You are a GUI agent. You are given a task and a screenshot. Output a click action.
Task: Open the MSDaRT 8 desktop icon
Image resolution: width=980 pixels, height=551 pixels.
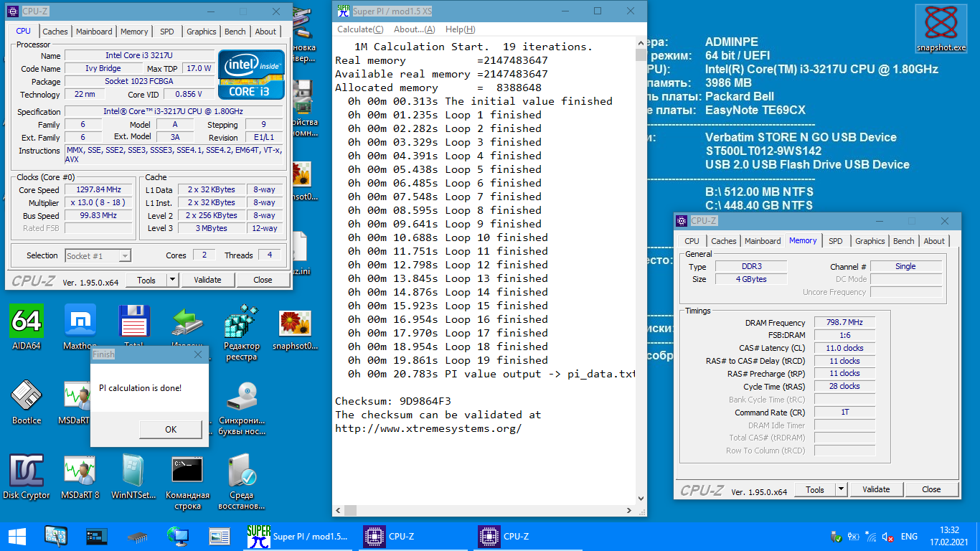pyautogui.click(x=80, y=476)
